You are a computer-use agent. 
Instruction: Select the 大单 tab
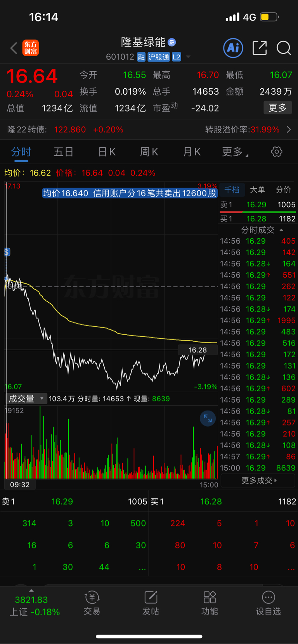(x=257, y=190)
